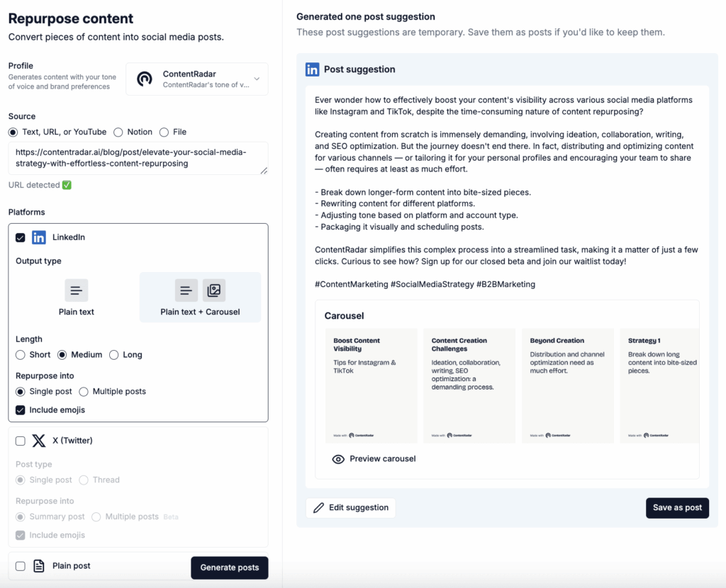The image size is (726, 588).
Task: Click the LinkedIn icon in Platforms list
Action: pyautogui.click(x=39, y=237)
